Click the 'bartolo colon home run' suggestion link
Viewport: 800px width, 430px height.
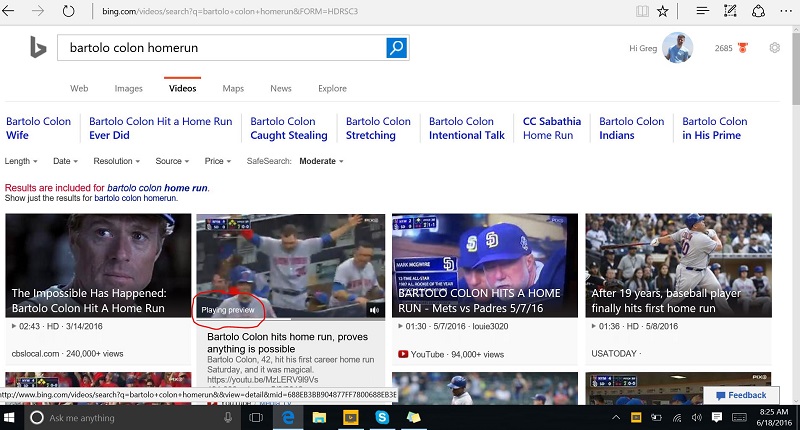(x=157, y=188)
